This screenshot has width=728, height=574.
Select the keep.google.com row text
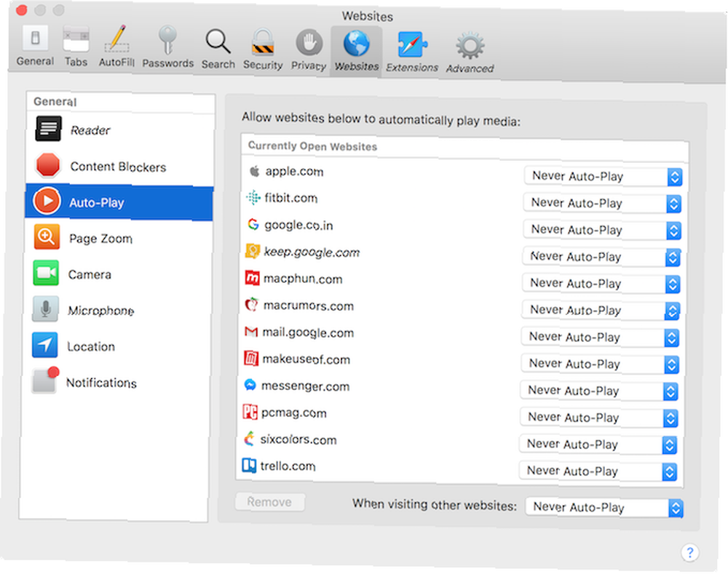coord(312,252)
